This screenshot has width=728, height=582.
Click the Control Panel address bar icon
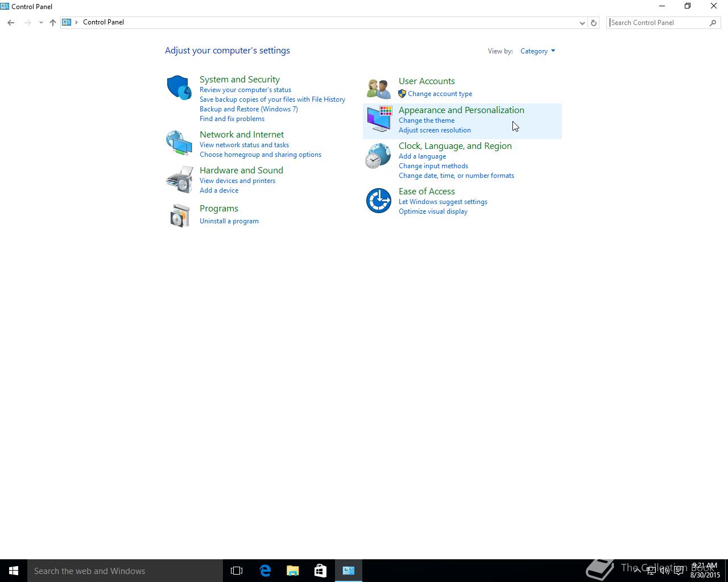click(x=67, y=22)
